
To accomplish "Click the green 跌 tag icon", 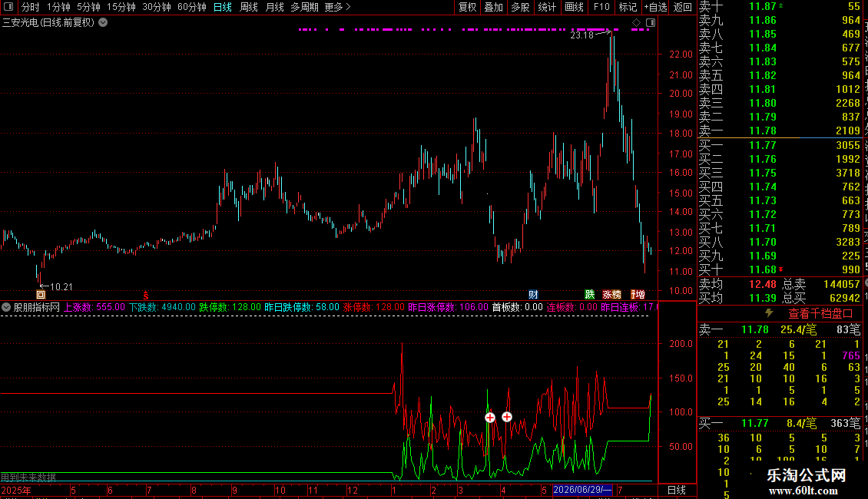I will [590, 294].
